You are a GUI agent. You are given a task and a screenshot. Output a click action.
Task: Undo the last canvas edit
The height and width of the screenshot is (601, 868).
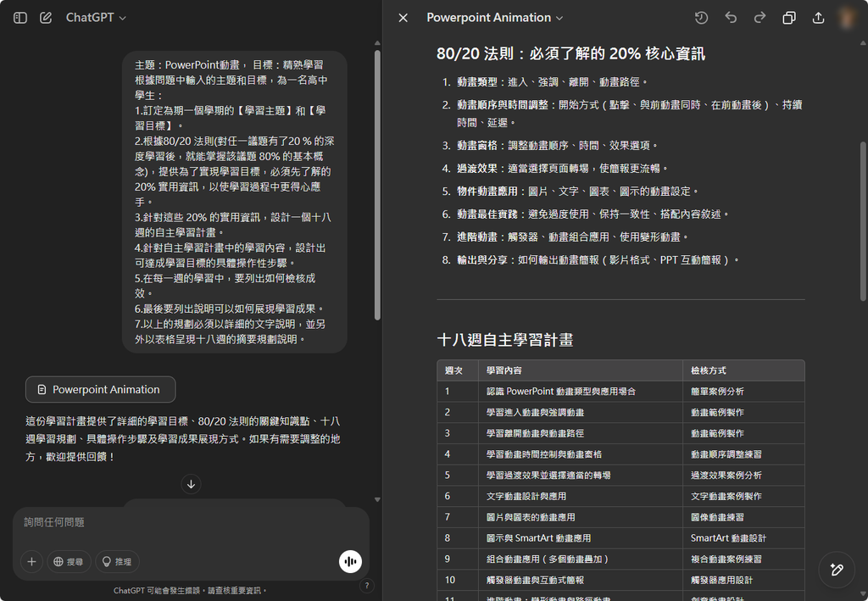[731, 18]
